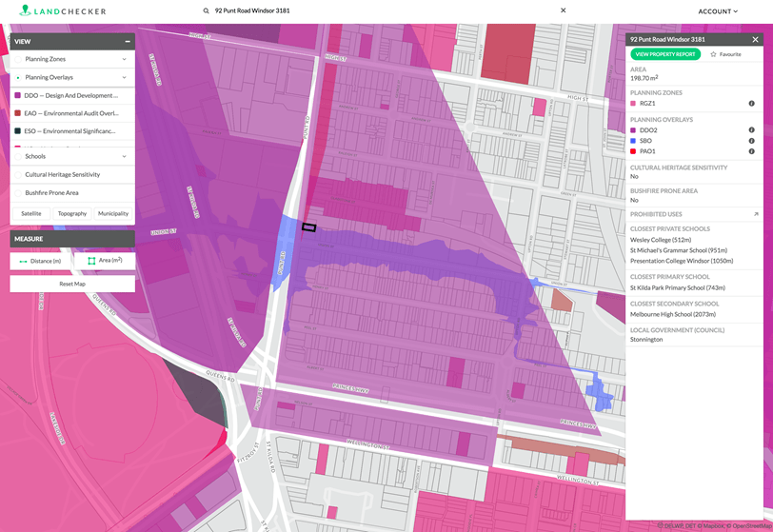Clear the address search with the X
Viewport: 773px width, 532px height.
coord(563,10)
